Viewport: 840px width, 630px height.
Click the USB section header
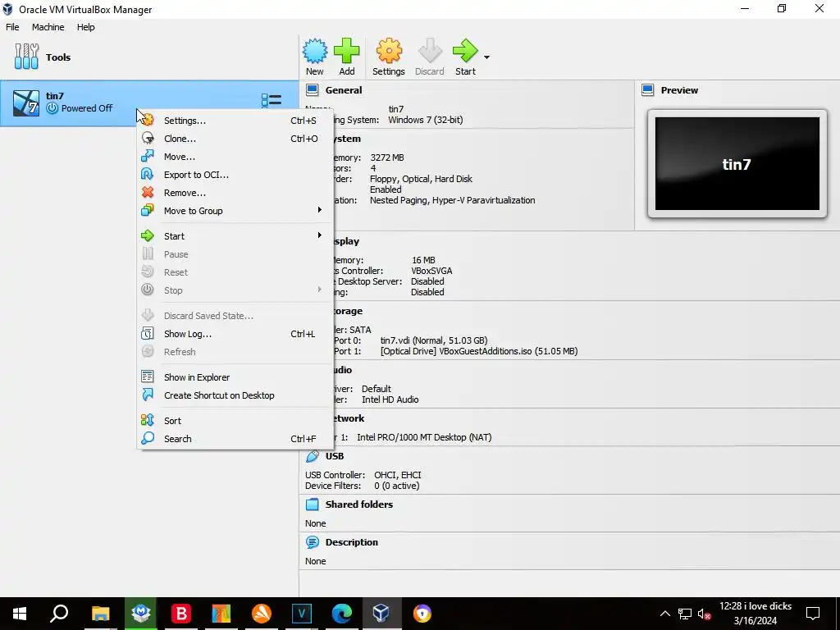[335, 456]
